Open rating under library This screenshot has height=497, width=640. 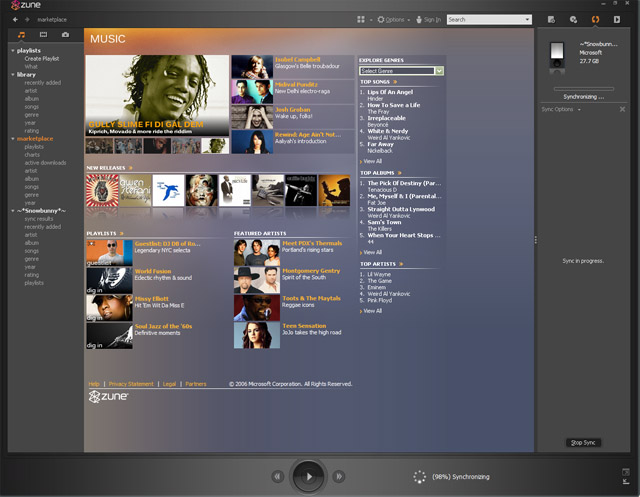31,131
